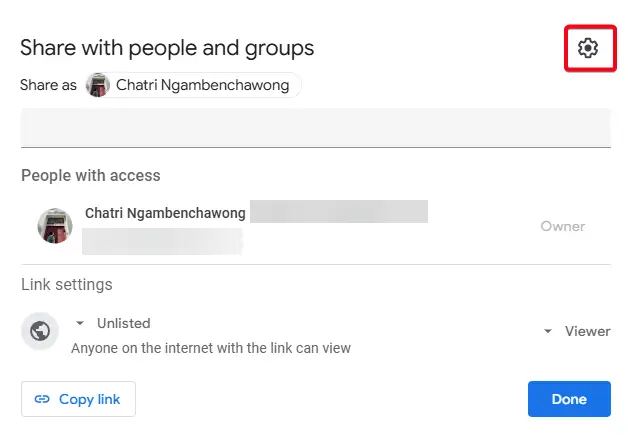Click the Link settings heading
The height and width of the screenshot is (439, 628).
[x=67, y=284]
